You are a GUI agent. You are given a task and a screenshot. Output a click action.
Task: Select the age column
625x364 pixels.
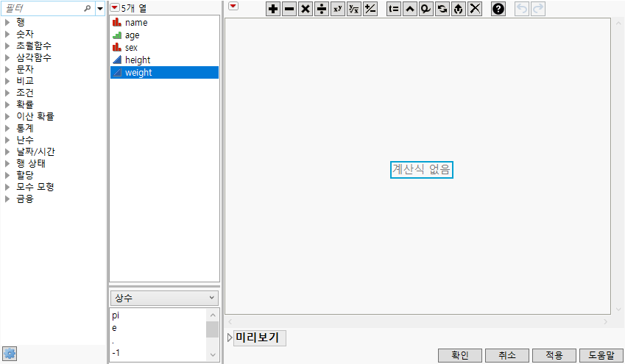[164, 35]
